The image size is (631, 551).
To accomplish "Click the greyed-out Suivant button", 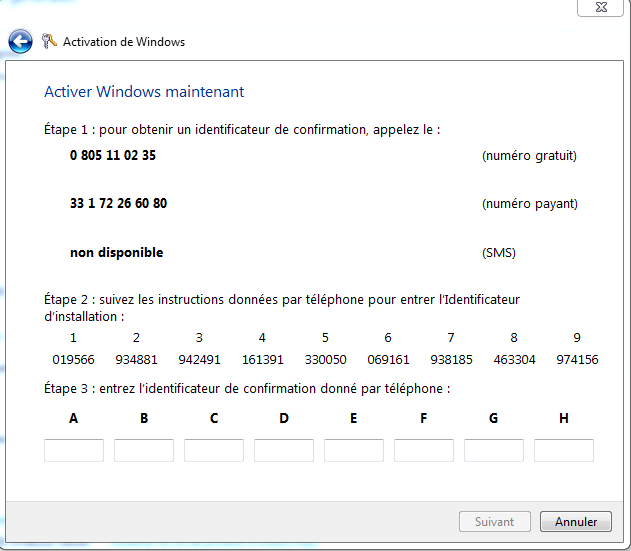I will pyautogui.click(x=495, y=522).
